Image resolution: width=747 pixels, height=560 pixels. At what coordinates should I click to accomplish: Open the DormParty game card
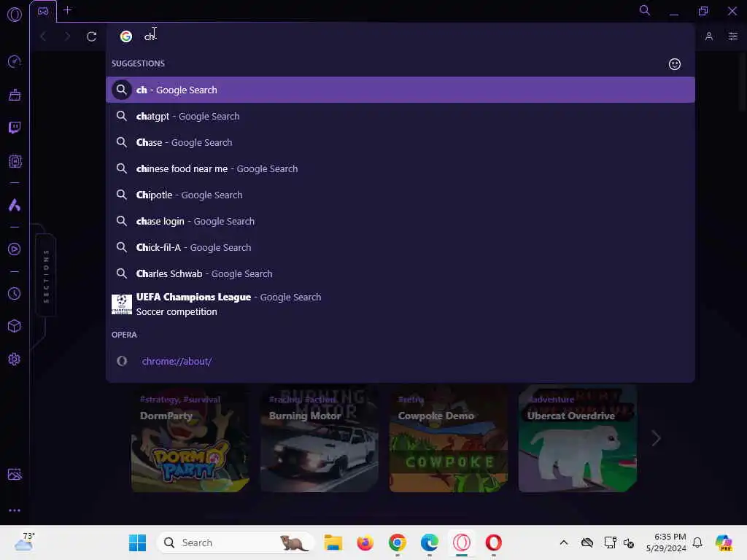point(190,438)
